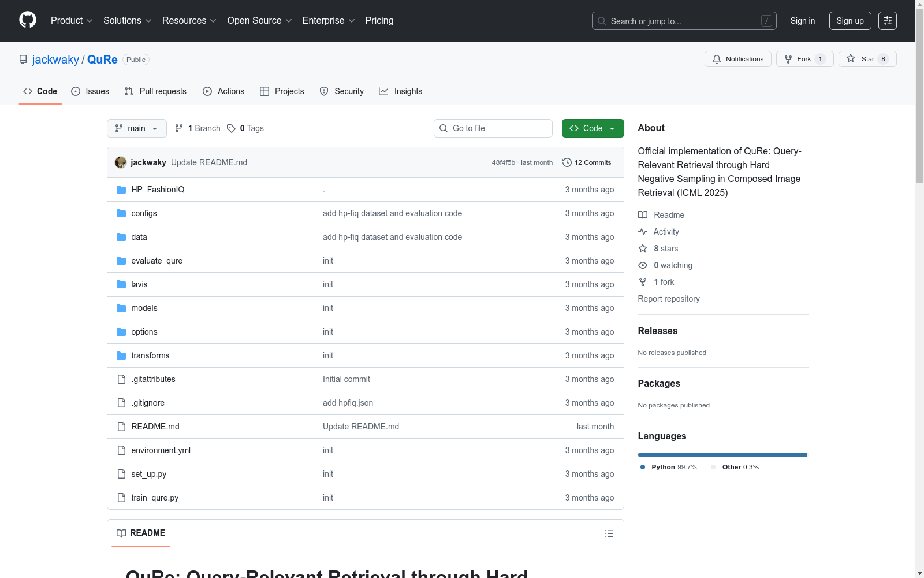Open the green Code dropdown button

[593, 128]
